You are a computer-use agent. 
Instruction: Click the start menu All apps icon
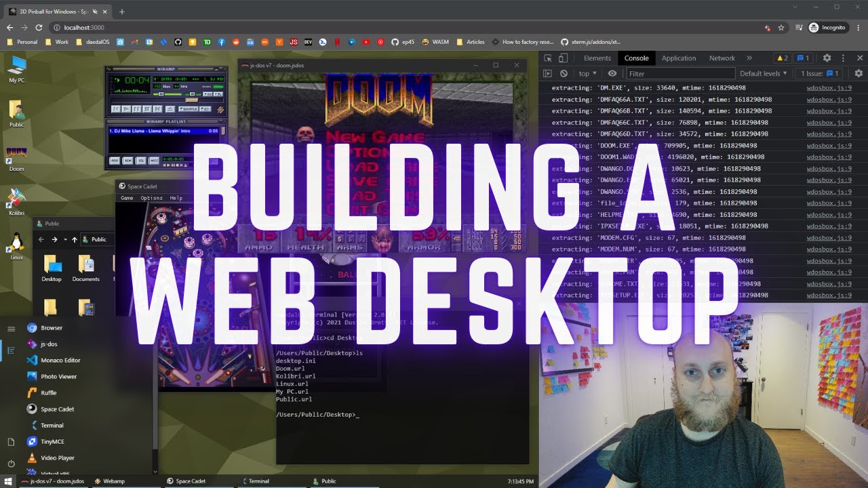pyautogui.click(x=11, y=350)
